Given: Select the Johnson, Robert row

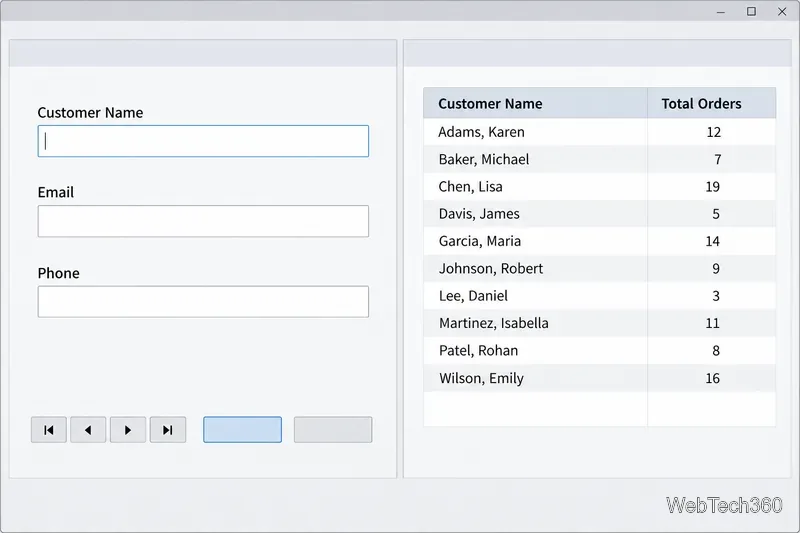Looking at the screenshot, I should [599, 268].
